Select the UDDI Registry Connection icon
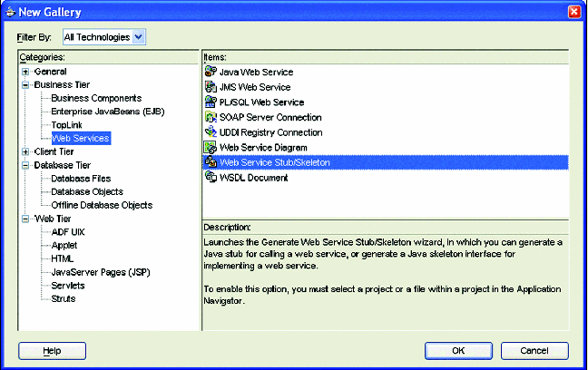 click(211, 132)
